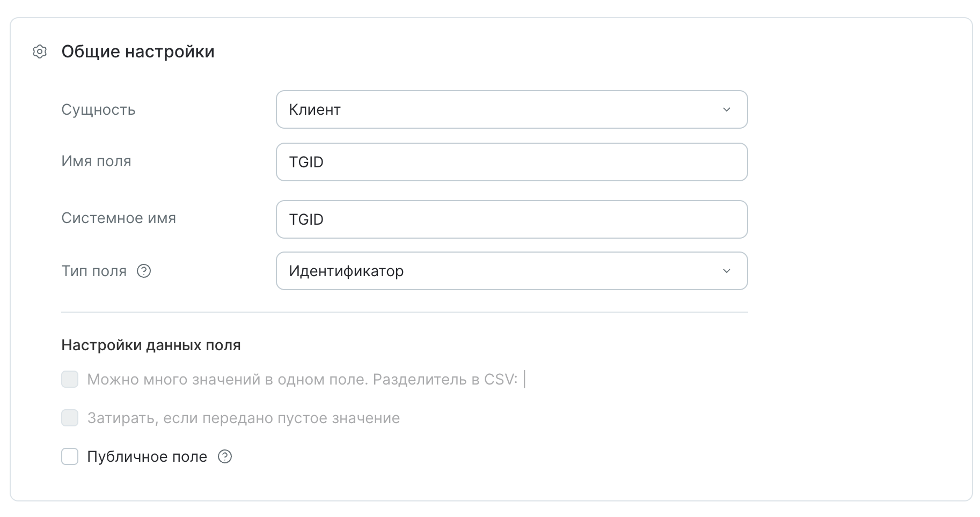Toggle the Затирать empty value checkbox
The width and height of the screenshot is (980, 517).
(x=70, y=418)
